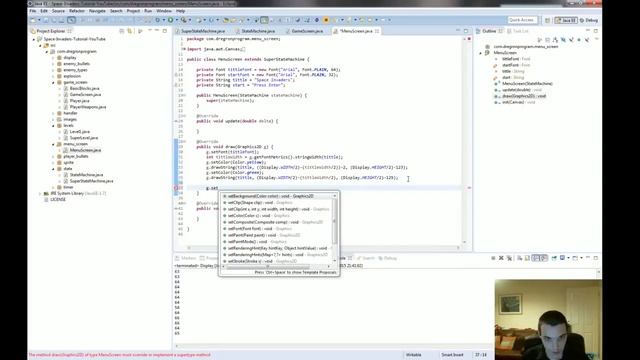Click the Save toolbar icon
Image resolution: width=640 pixels, height=360 pixels.
click(46, 20)
